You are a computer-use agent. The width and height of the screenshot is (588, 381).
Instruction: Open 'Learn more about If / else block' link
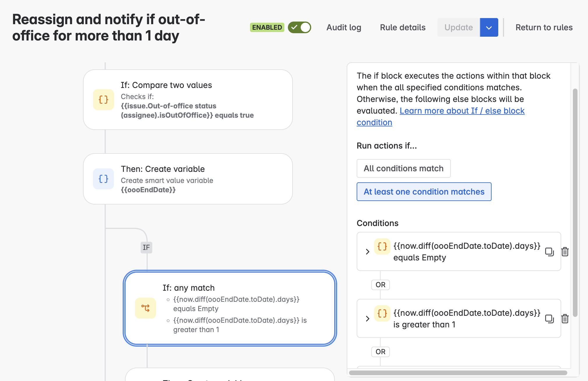point(462,111)
